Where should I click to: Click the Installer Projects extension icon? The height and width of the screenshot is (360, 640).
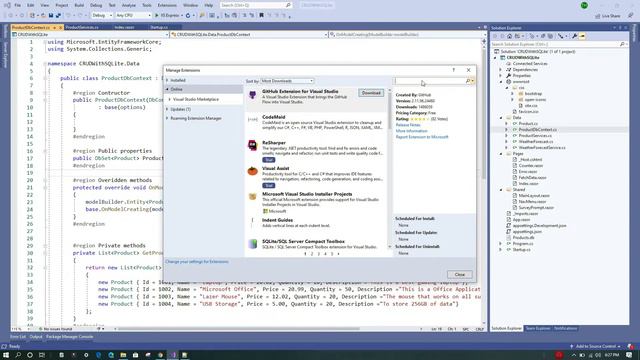253,197
